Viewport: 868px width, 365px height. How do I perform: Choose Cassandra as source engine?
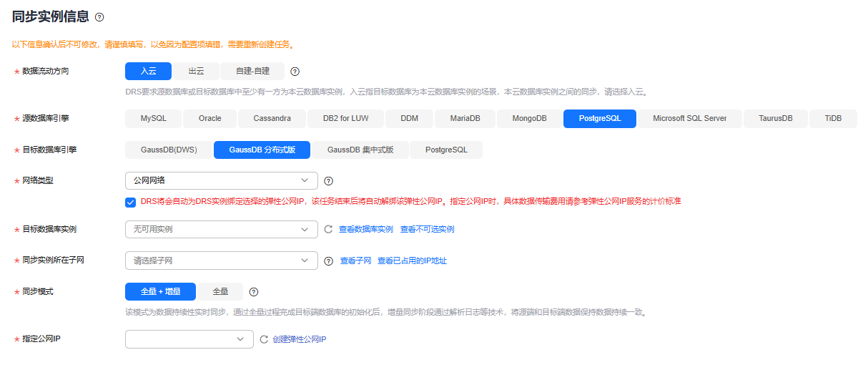pyautogui.click(x=272, y=118)
